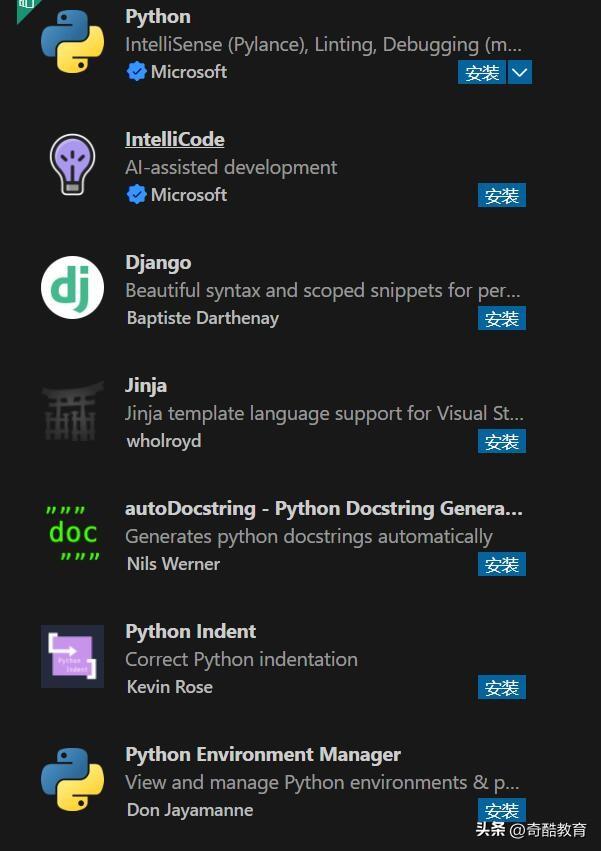Screen dimensions: 601x851
Task: Select the Django extension title
Action: coord(158,263)
